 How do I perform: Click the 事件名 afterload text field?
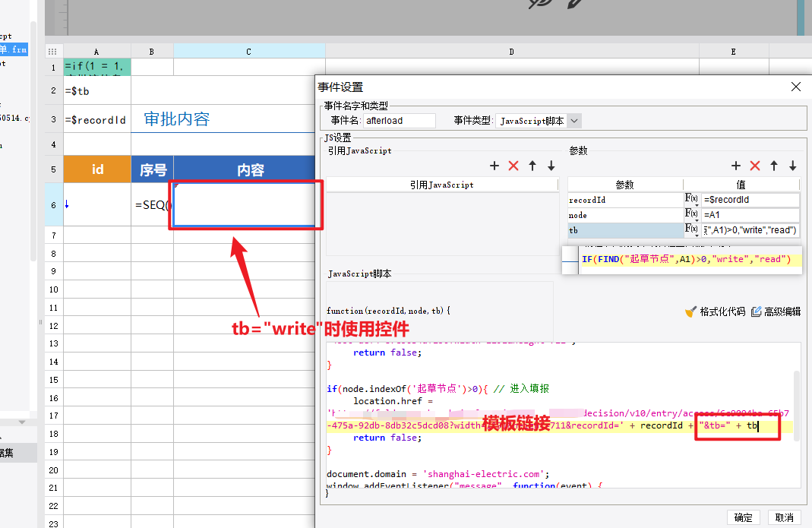[x=399, y=121]
